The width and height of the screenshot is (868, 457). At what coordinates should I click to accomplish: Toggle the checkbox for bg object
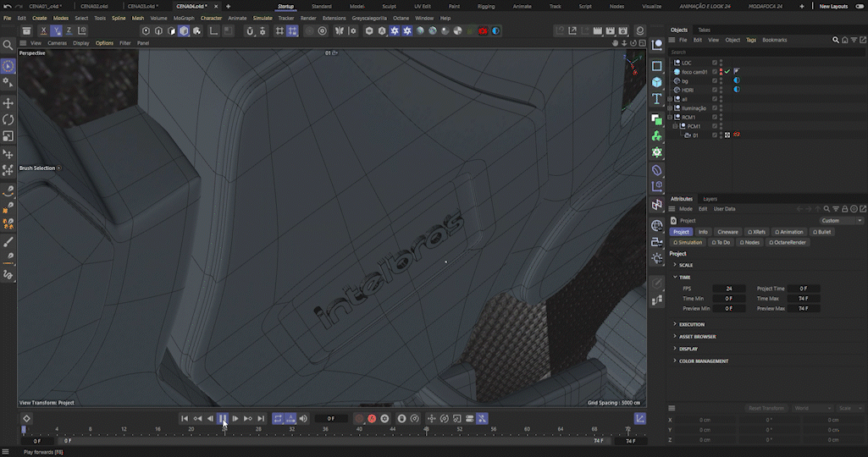click(715, 80)
